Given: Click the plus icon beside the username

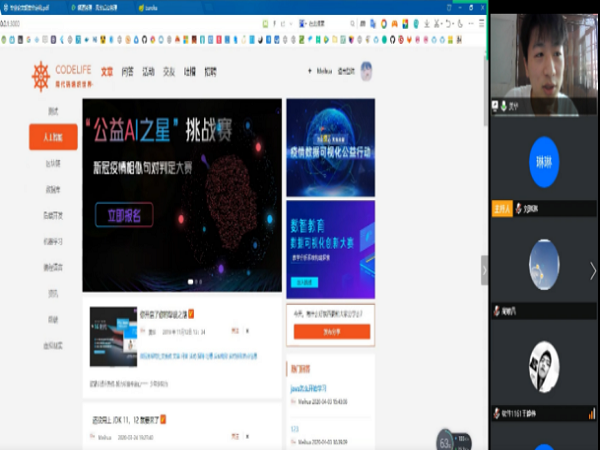Looking at the screenshot, I should click(x=308, y=72).
